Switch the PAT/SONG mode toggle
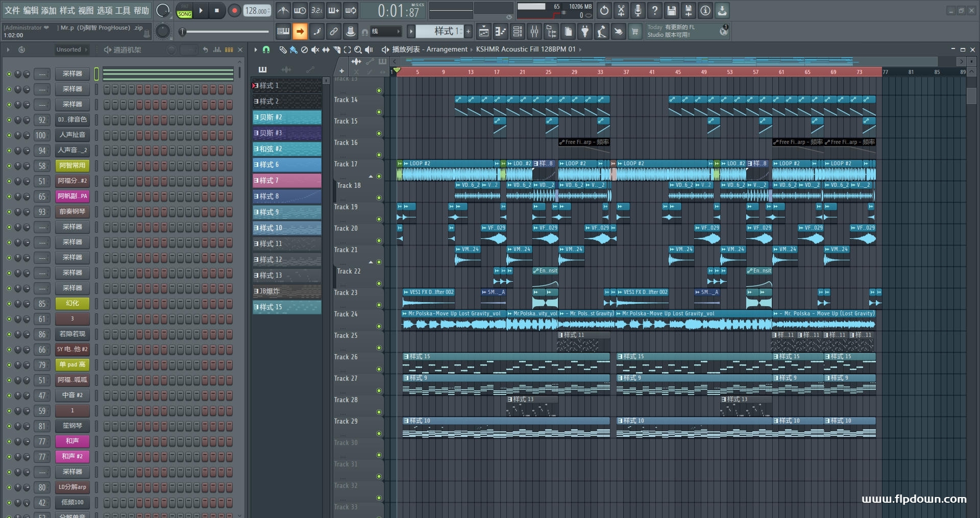Viewport: 980px width, 518px height. (184, 11)
